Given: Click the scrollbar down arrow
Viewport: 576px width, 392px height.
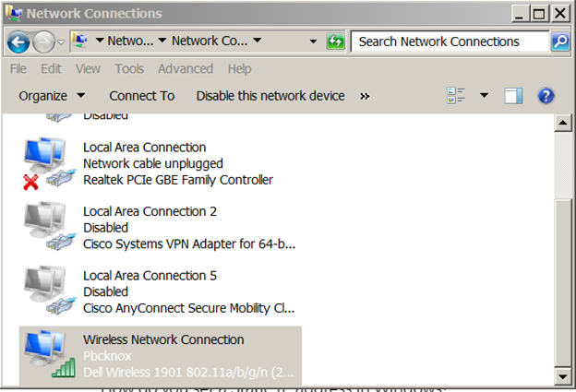Looking at the screenshot, I should tap(563, 376).
